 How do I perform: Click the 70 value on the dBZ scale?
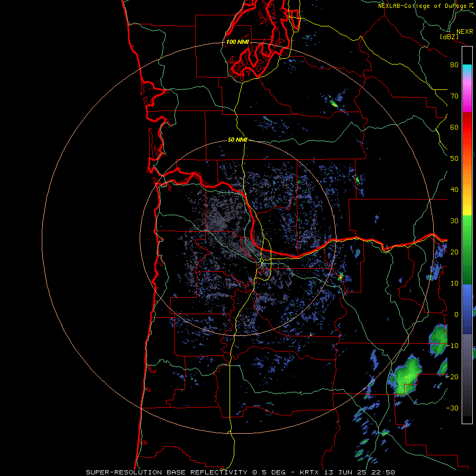(454, 96)
